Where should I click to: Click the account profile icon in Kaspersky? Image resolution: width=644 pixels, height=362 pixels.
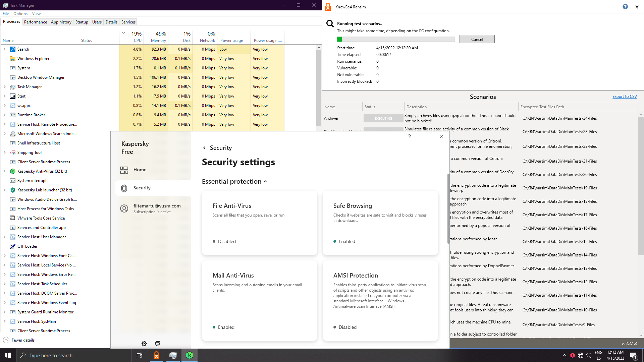coord(124,208)
